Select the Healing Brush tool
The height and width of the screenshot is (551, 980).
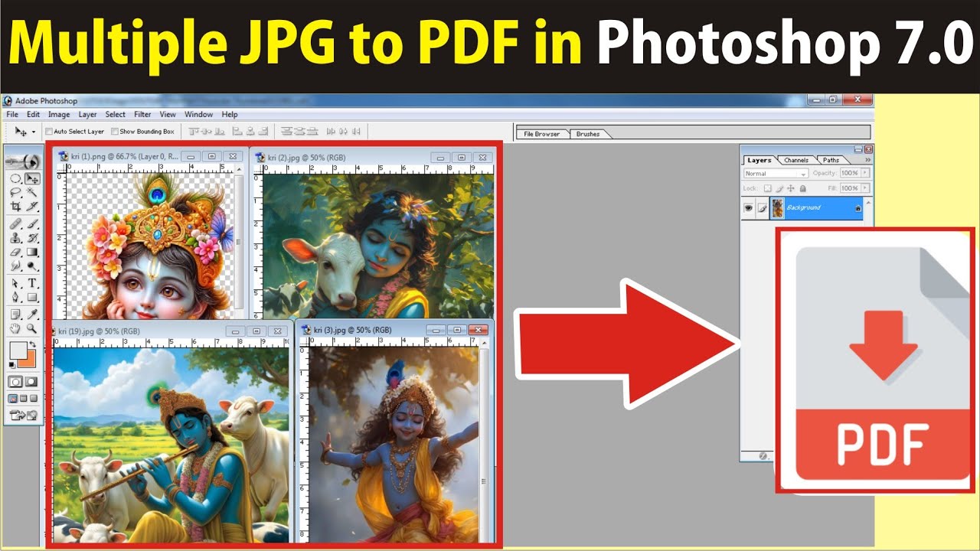(15, 225)
